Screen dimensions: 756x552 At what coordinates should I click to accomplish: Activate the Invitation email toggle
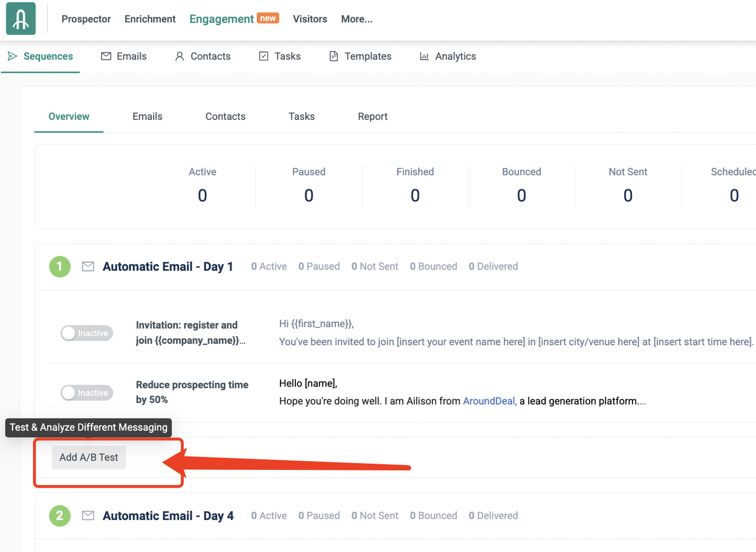coord(86,333)
